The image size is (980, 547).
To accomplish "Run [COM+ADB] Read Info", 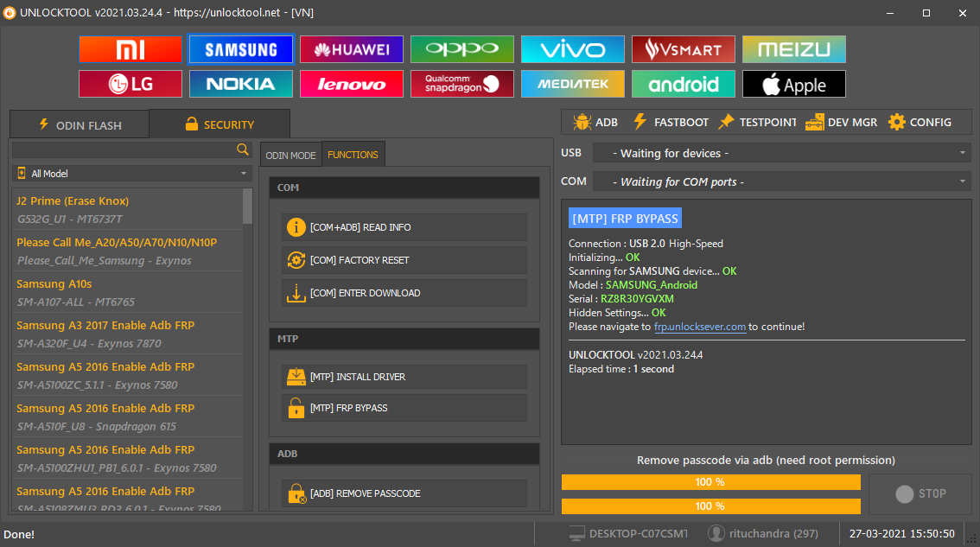I will click(404, 227).
